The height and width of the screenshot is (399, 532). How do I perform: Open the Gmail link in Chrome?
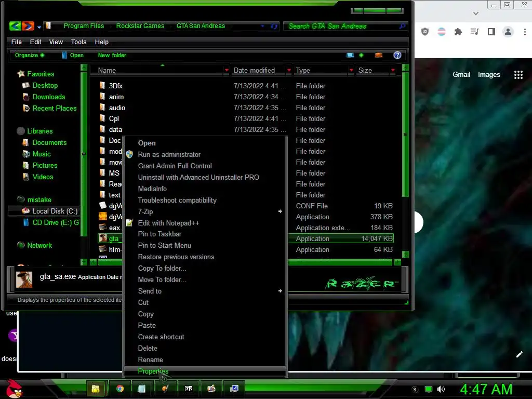461,75
